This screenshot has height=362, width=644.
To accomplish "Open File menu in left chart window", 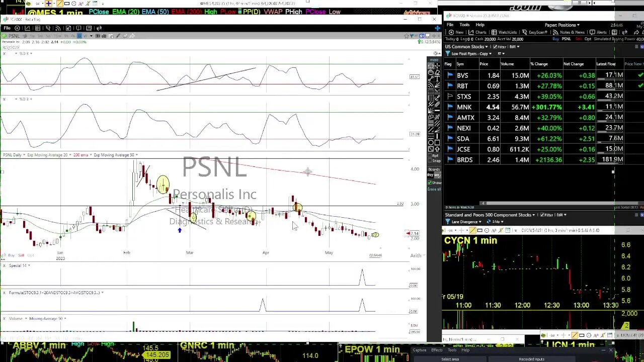I will tap(7, 28).
